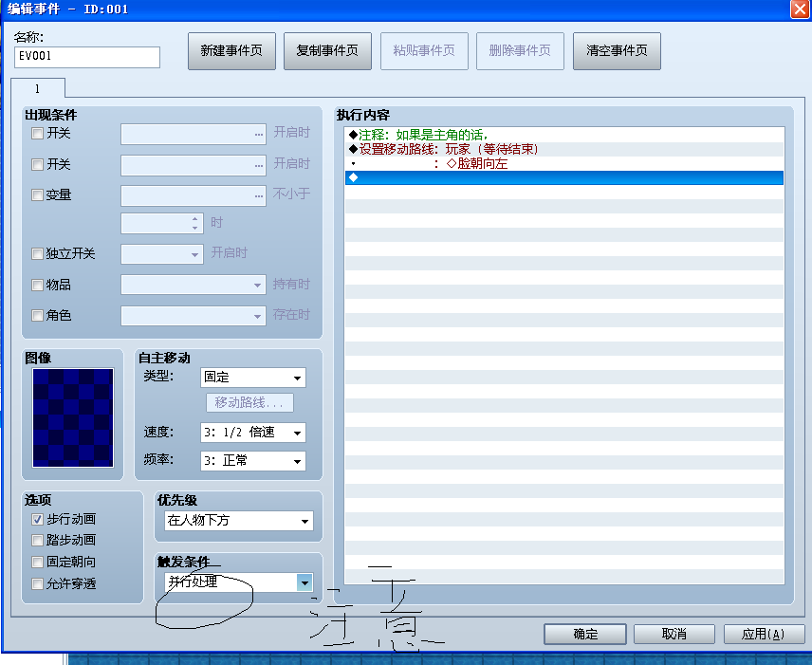Enable the 物品 condition checkbox

click(x=37, y=285)
